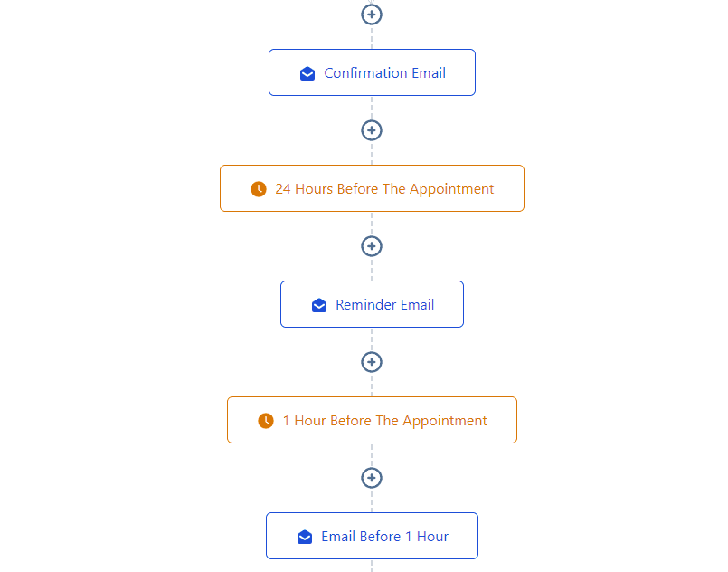Select the '24 Hours Before The Appointment' text

coord(384,189)
